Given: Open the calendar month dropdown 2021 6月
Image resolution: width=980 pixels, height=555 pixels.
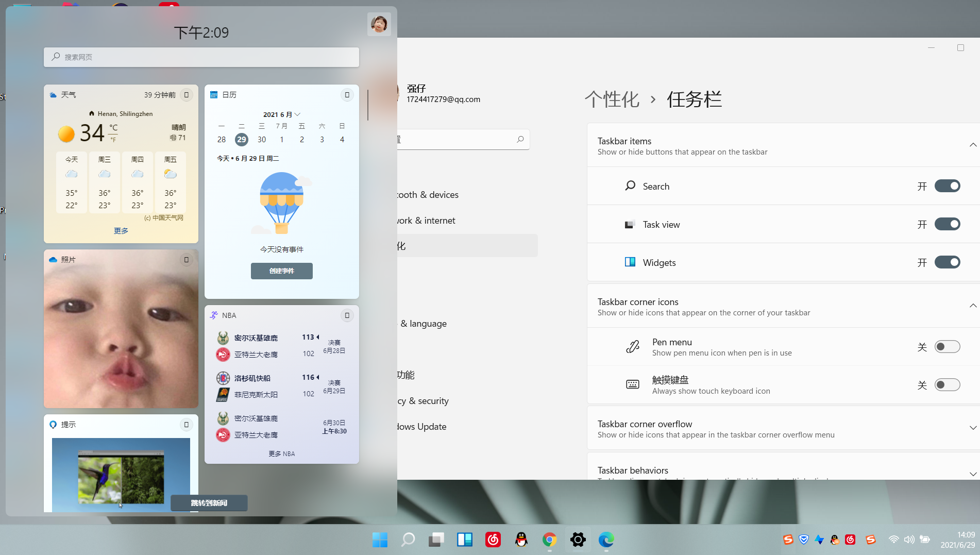Looking at the screenshot, I should [281, 114].
